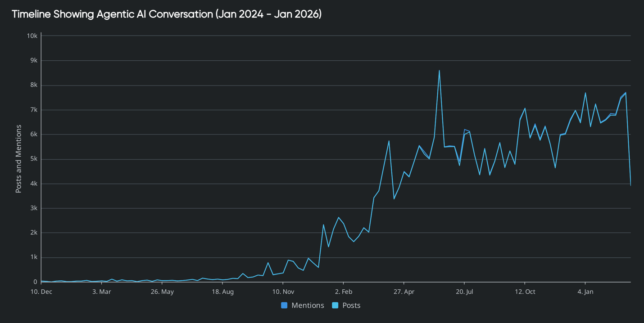Click the 3. Mar x-axis label
644x323 pixels.
tap(102, 292)
